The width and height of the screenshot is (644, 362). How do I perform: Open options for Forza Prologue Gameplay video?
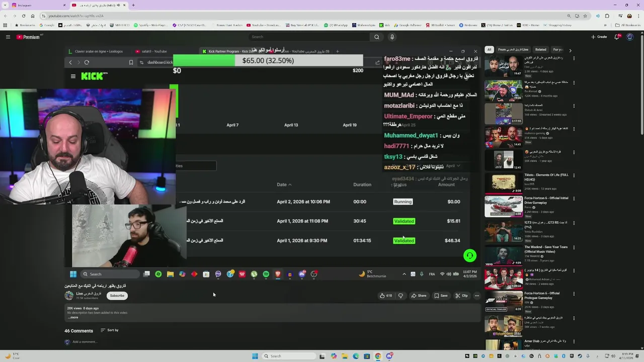pos(574,294)
